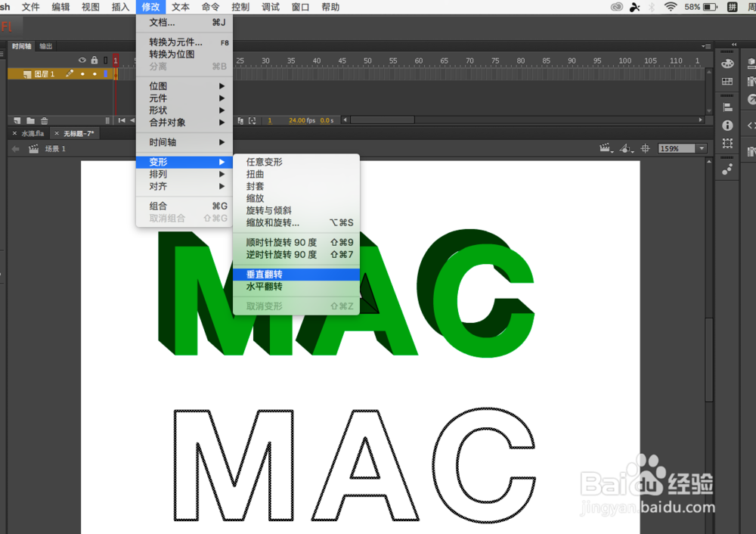The height and width of the screenshot is (534, 756).
Task: Open timeline panel options menu
Action: [x=706, y=46]
